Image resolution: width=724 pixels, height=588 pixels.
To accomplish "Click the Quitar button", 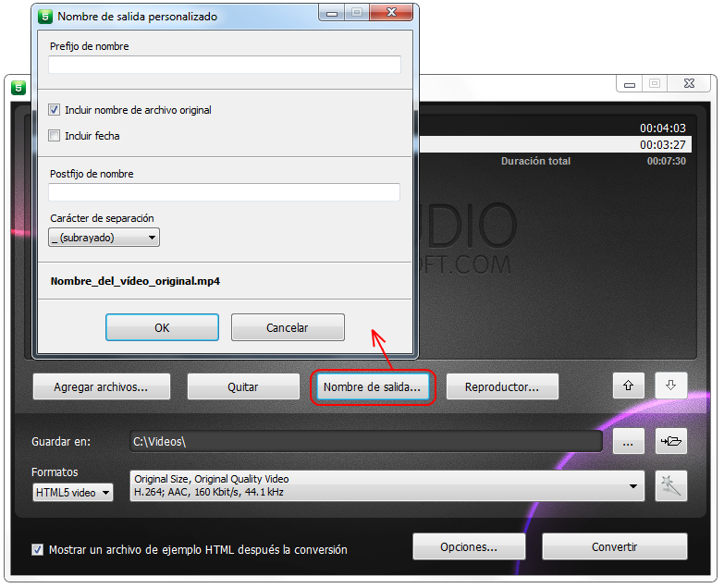I will 243,386.
